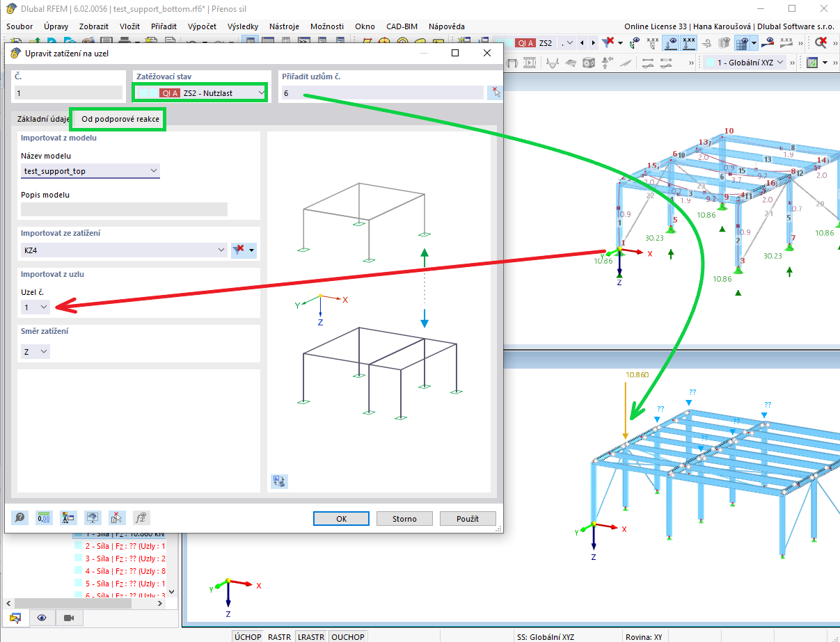Toggle the show loads eye icon in the toolbar
840x642 pixels.
671,43
